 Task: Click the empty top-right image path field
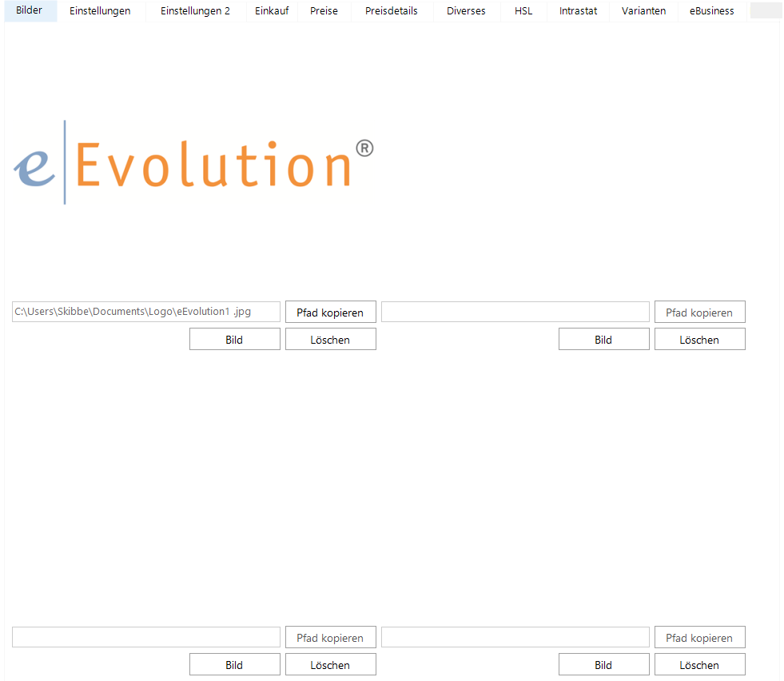[x=515, y=312]
